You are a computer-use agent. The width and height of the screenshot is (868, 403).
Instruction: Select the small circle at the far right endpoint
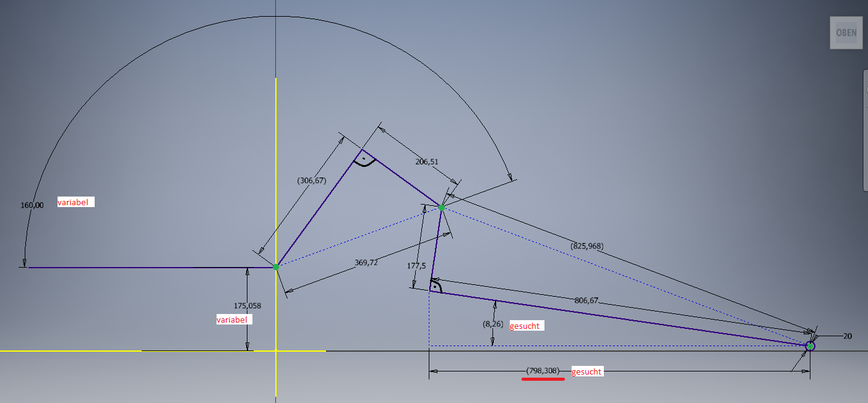coord(810,346)
